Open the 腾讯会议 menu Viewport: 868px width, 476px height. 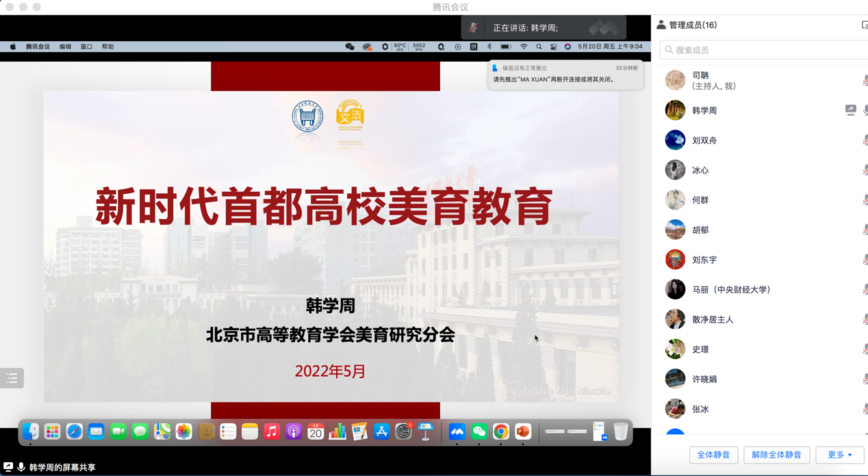pyautogui.click(x=38, y=47)
